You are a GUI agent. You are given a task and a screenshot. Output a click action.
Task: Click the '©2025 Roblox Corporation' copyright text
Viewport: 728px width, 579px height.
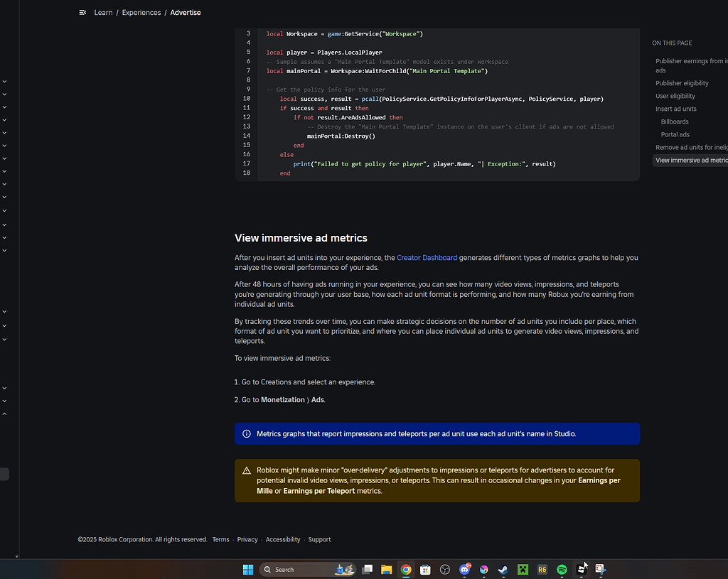coord(142,539)
